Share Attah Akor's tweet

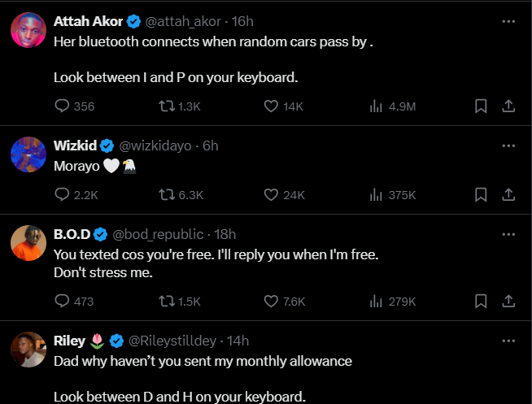tap(508, 106)
